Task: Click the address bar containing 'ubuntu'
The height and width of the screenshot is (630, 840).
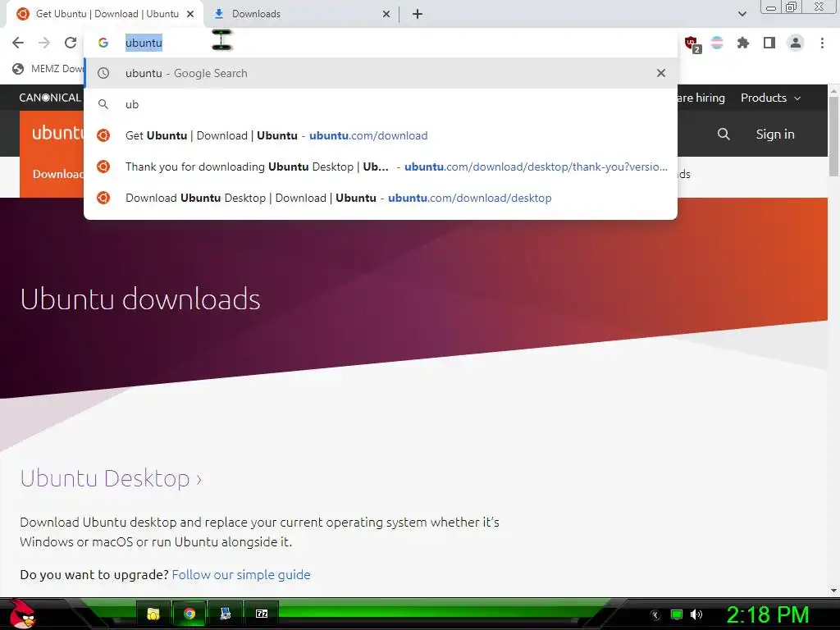Action: tap(381, 43)
